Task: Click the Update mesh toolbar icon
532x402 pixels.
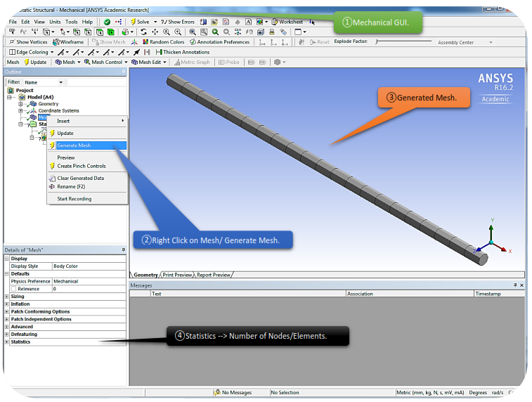Action: coord(35,62)
